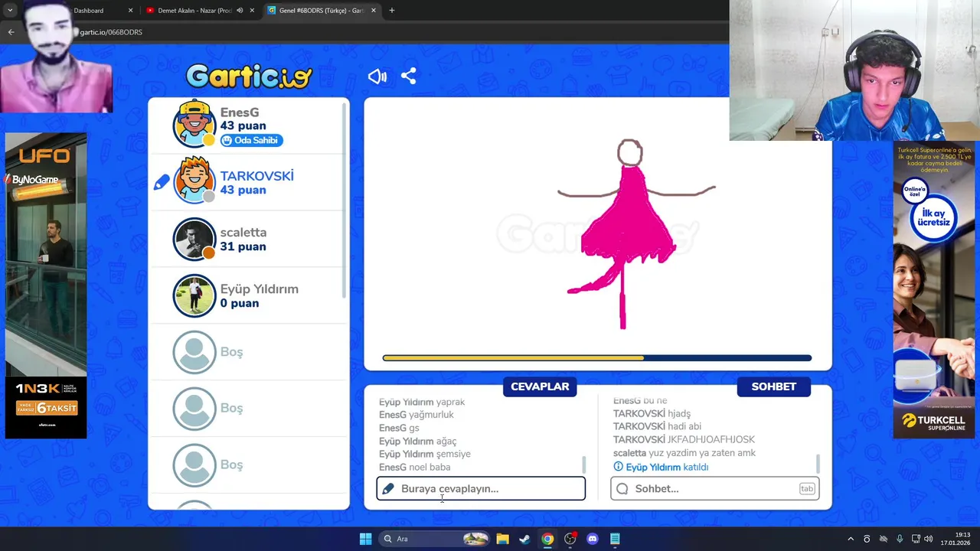Click Eyüp Yıldırım's profile avatar
The height and width of the screenshot is (551, 980).
click(x=194, y=295)
